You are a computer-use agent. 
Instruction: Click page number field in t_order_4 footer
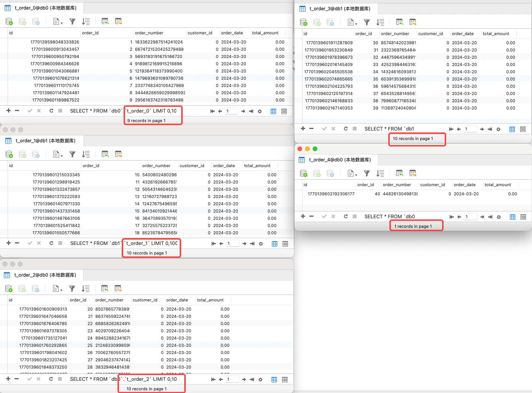[x=470, y=217]
